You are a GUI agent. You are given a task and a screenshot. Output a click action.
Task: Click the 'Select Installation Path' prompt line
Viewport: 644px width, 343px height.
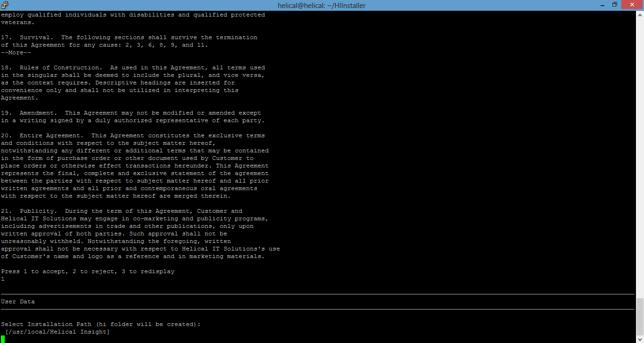pos(101,324)
